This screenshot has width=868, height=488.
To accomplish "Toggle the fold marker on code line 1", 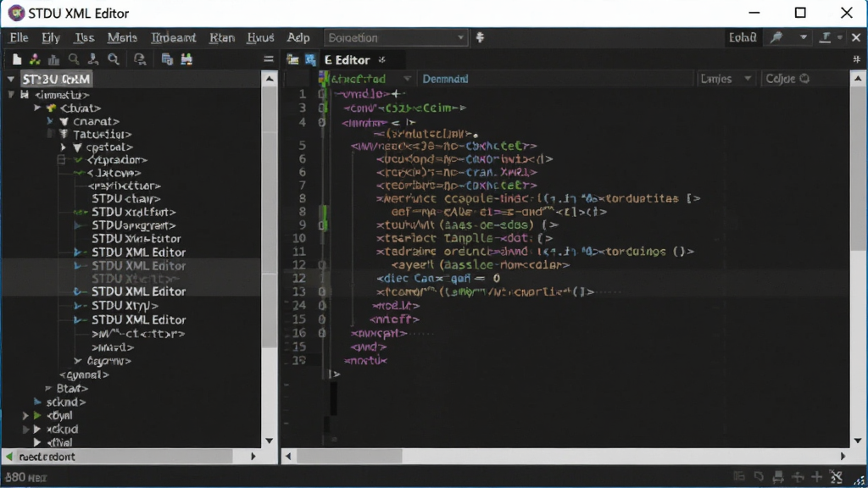I will pyautogui.click(x=321, y=94).
